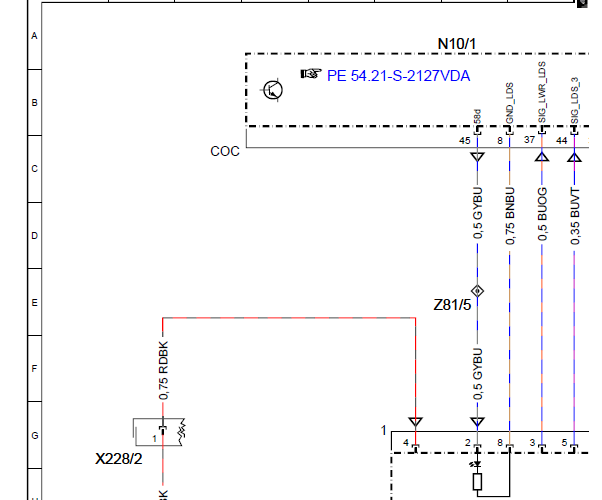Select the LED diode symbol below pin 2
Screen dimensions: 602x500
[476, 465]
